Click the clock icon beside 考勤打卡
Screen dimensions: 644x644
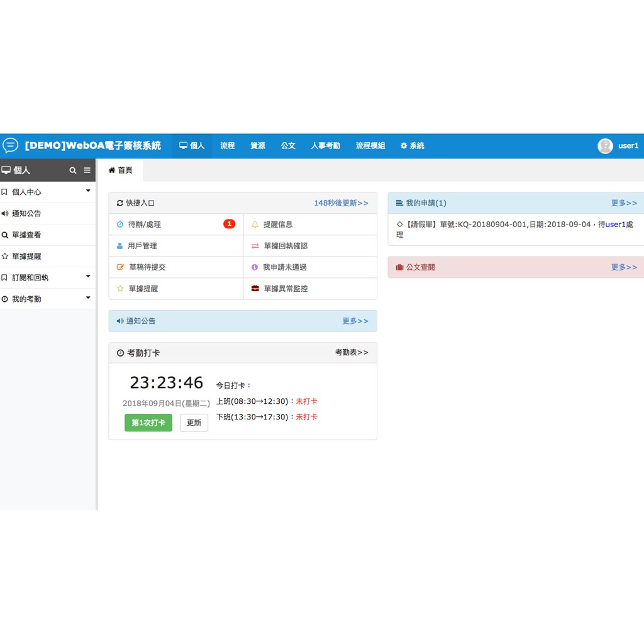120,353
